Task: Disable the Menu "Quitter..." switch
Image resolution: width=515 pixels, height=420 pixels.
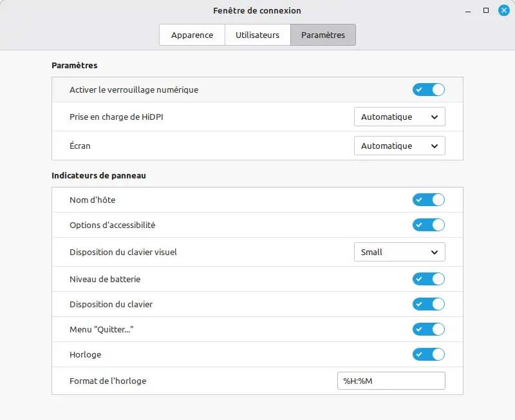Action: 429,329
